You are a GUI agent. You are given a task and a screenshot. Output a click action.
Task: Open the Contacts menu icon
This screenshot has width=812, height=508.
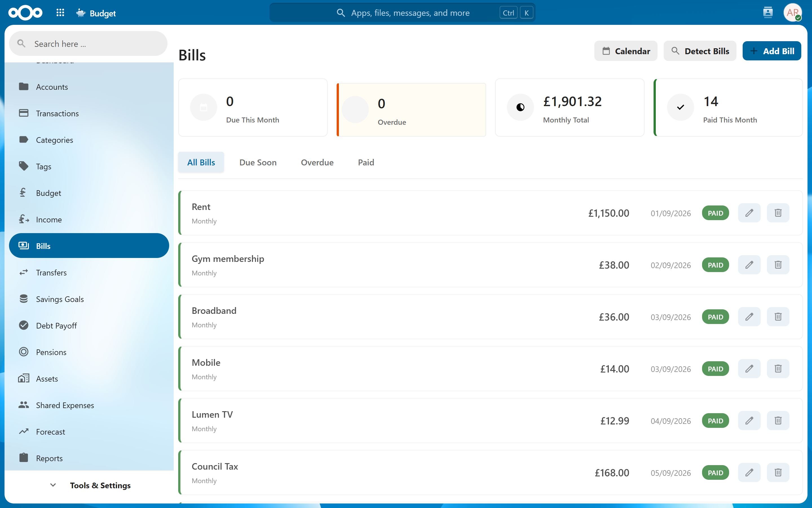coord(768,13)
